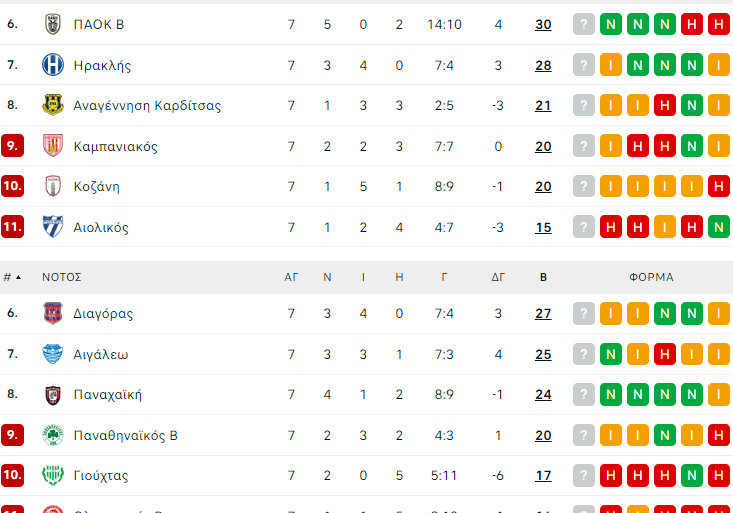The width and height of the screenshot is (733, 513).
Task: Click the Ηρακλής team logo
Action: [x=53, y=65]
